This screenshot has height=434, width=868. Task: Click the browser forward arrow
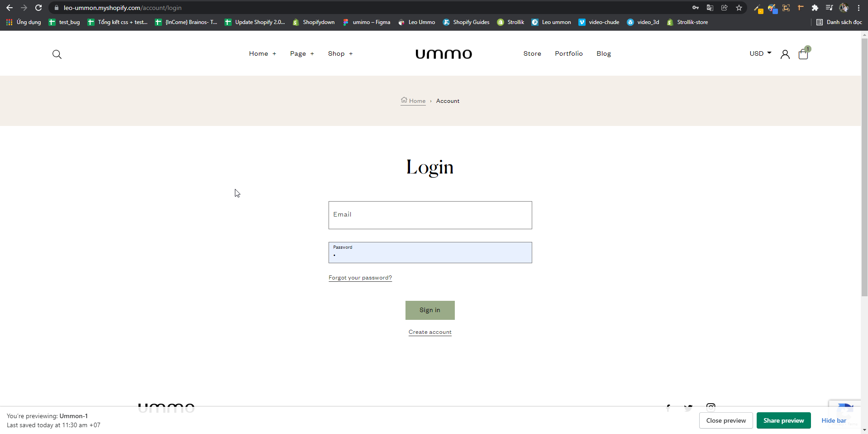[x=24, y=8]
